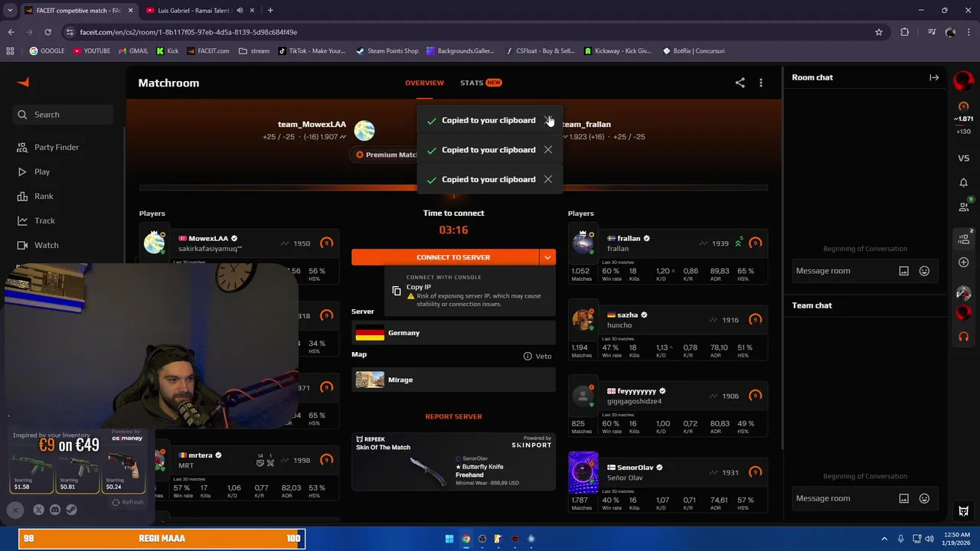This screenshot has width=980, height=551.
Task: Click the plus add icon in right rail
Action: point(964,262)
